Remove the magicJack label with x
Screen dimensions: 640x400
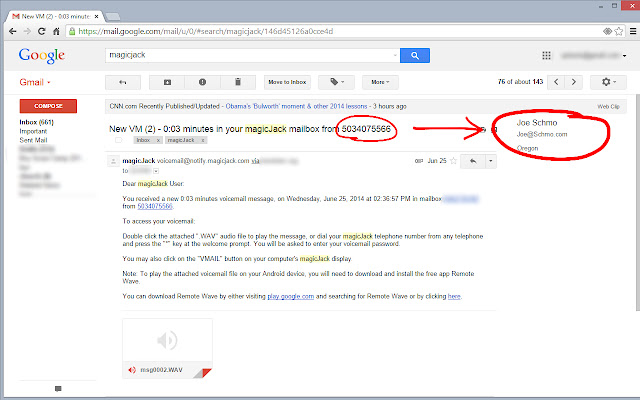pos(202,140)
